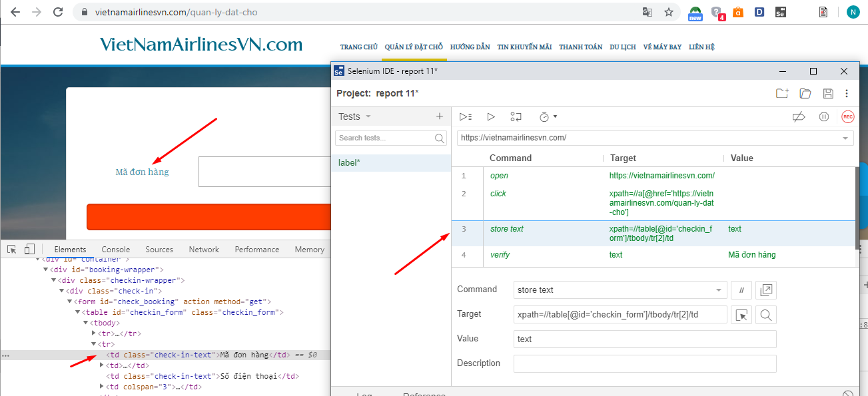Screen dimensions: 868x396
Task: Open the test execution speed timer
Action: point(548,116)
